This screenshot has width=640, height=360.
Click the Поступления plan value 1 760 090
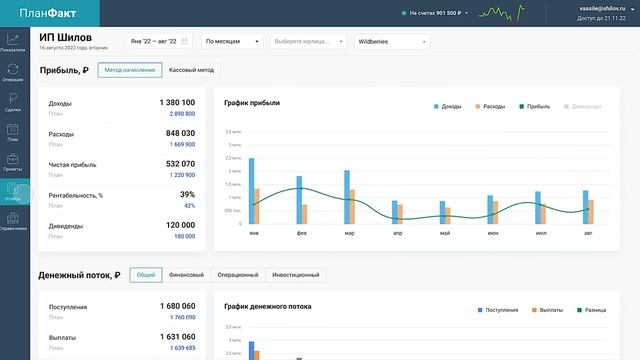pyautogui.click(x=183, y=317)
